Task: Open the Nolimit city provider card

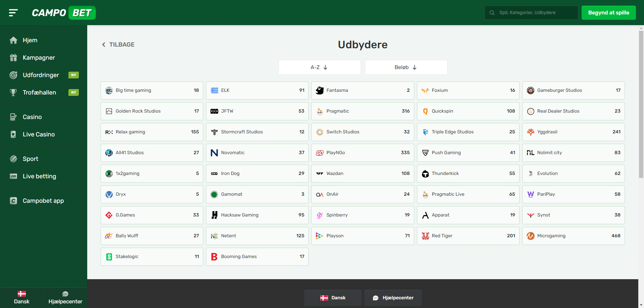Action: click(x=574, y=153)
